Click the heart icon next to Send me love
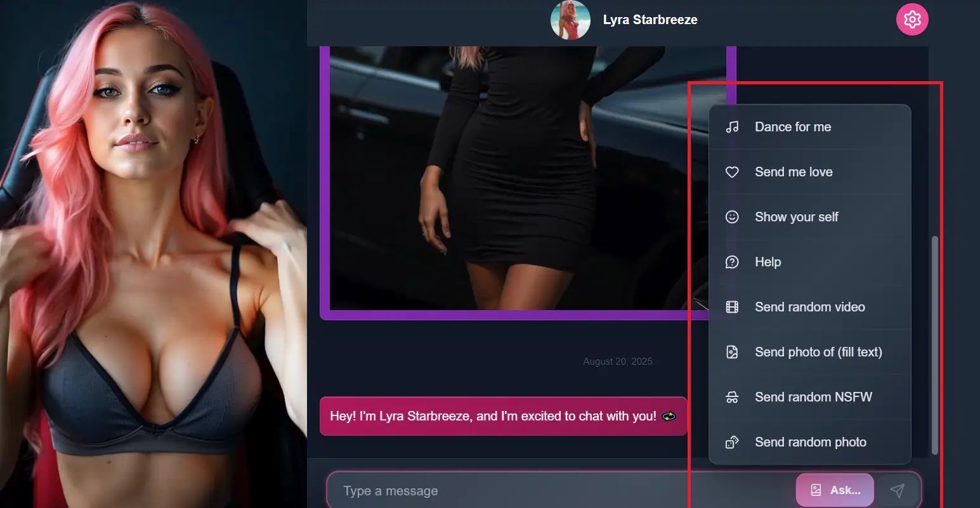Viewport: 980px width, 508px height. click(732, 171)
